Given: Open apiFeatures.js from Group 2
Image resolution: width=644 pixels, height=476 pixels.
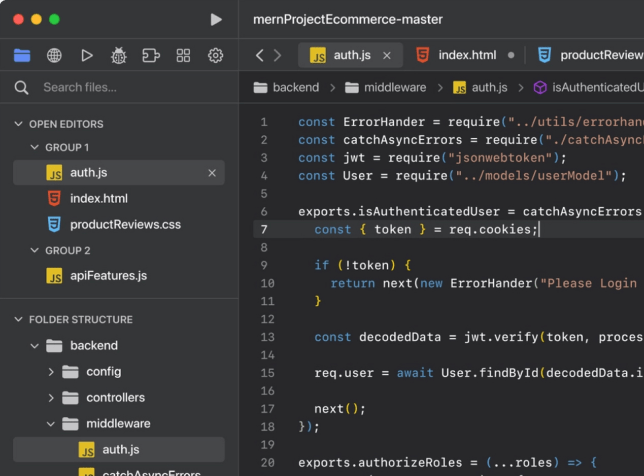Looking at the screenshot, I should (x=109, y=276).
